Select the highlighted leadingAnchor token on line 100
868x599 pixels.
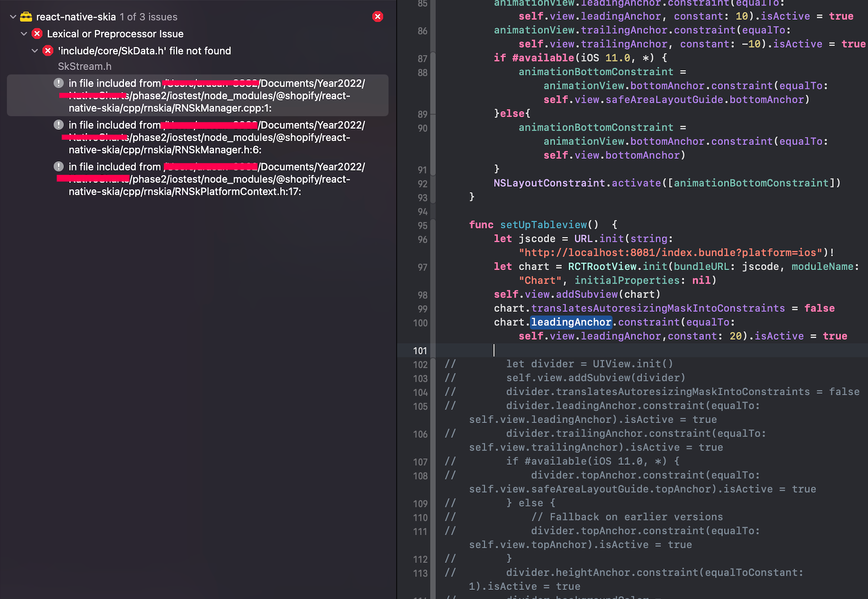point(570,322)
